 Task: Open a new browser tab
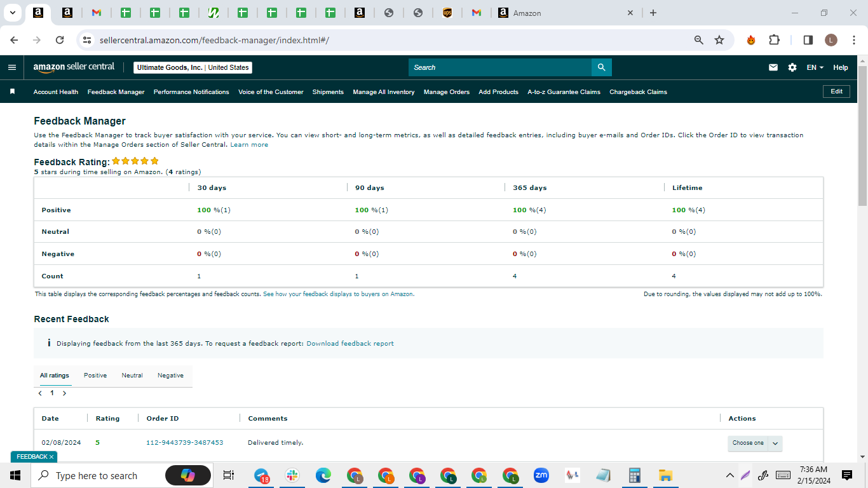pos(653,13)
